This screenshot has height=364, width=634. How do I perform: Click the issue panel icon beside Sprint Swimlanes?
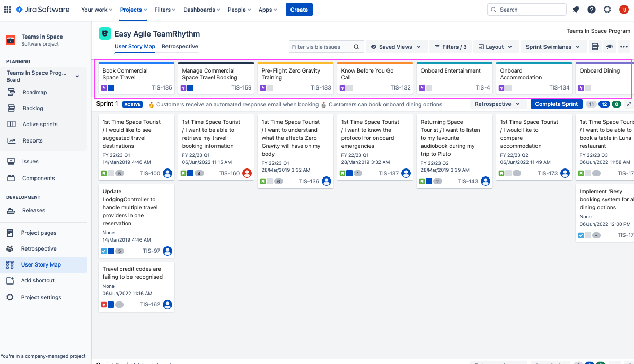pos(595,47)
